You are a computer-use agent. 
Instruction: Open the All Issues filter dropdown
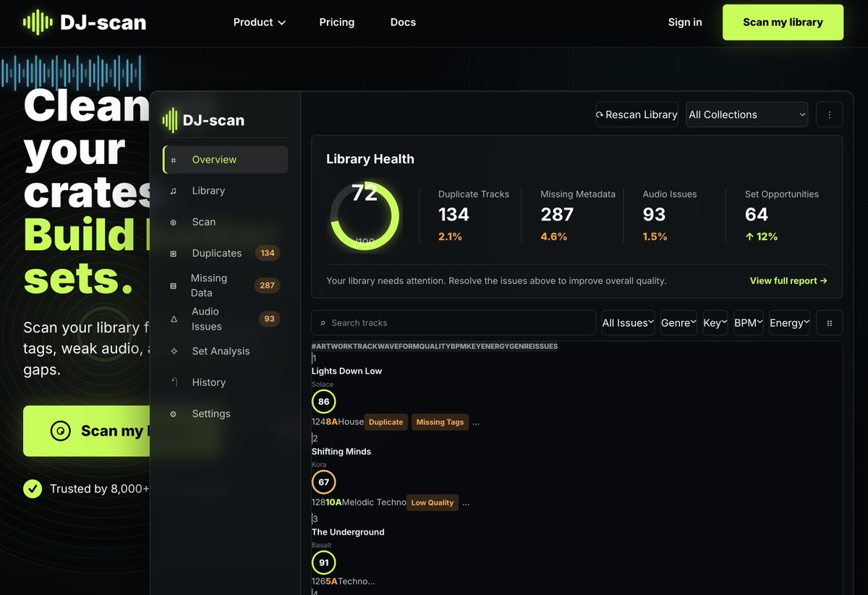pos(629,323)
